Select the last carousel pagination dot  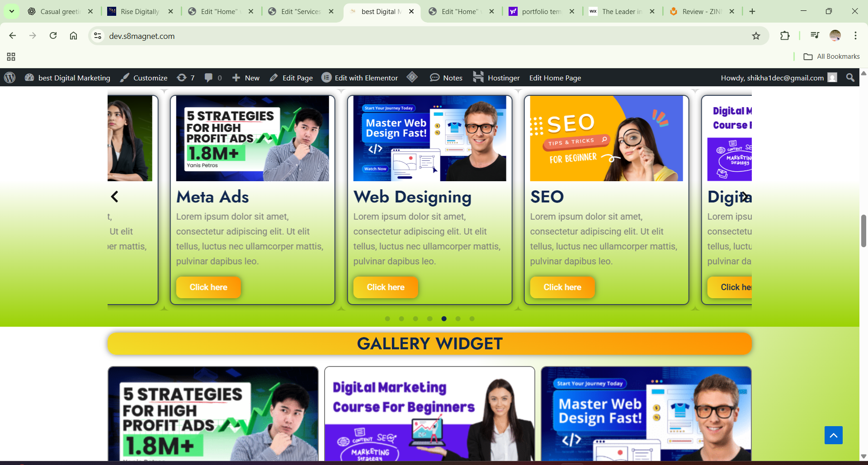click(x=472, y=319)
